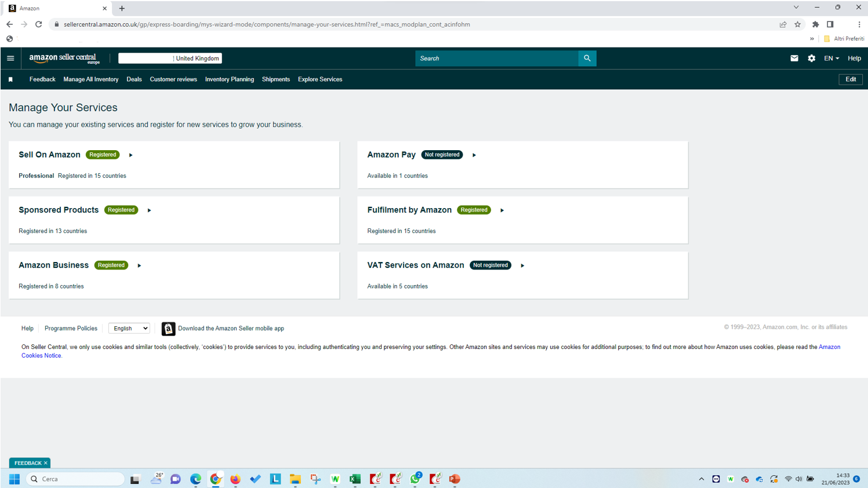Open the Chrome three-dot menu

[859, 24]
